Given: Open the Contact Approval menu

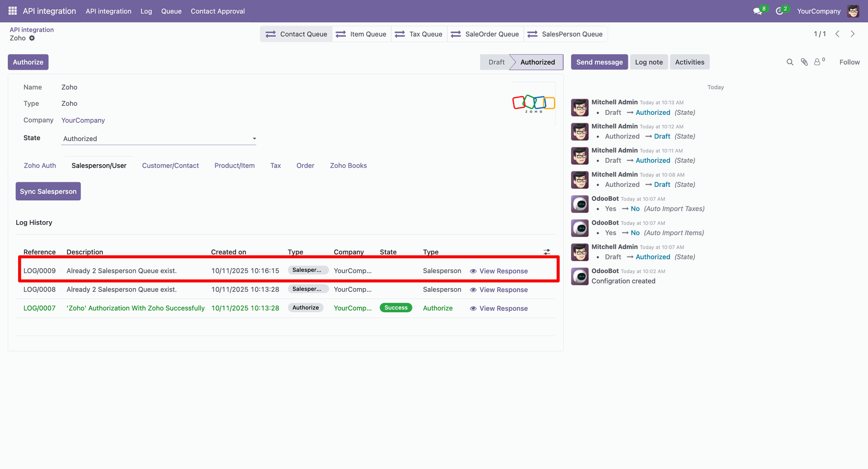Looking at the screenshot, I should [217, 11].
